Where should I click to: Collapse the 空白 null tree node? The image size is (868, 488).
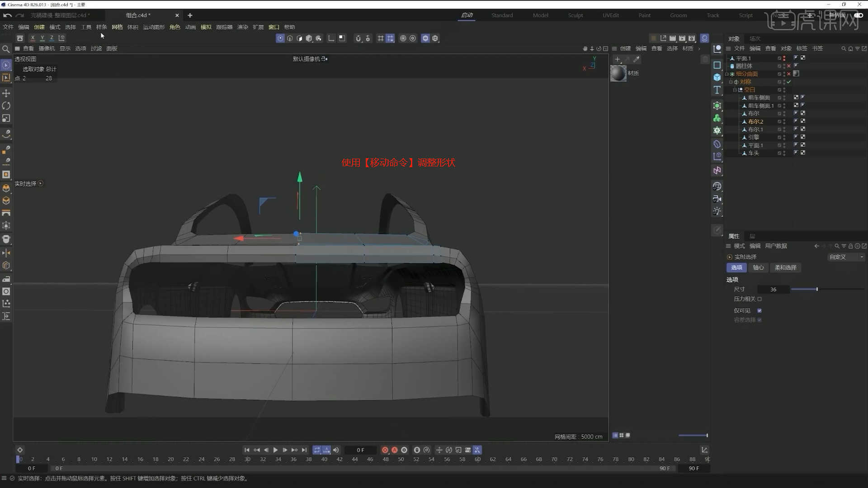735,90
